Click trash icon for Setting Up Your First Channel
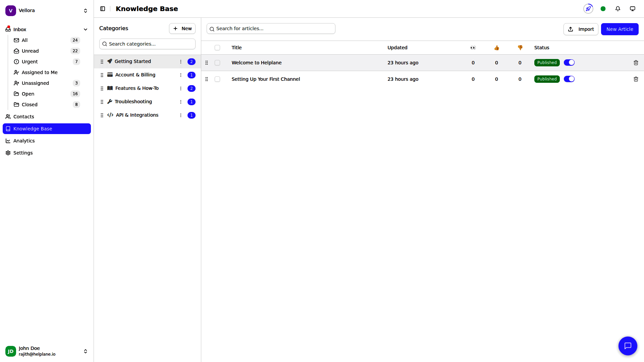This screenshot has height=362, width=644. coord(636,79)
